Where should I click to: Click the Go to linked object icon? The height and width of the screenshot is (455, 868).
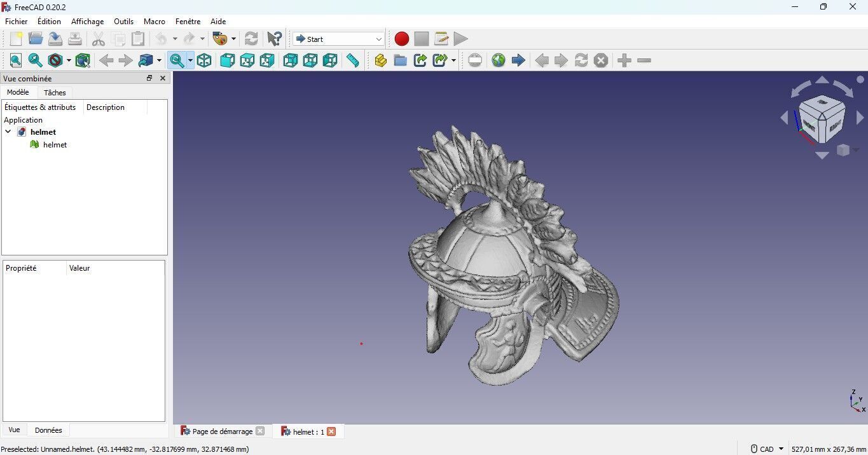pyautogui.click(x=146, y=60)
